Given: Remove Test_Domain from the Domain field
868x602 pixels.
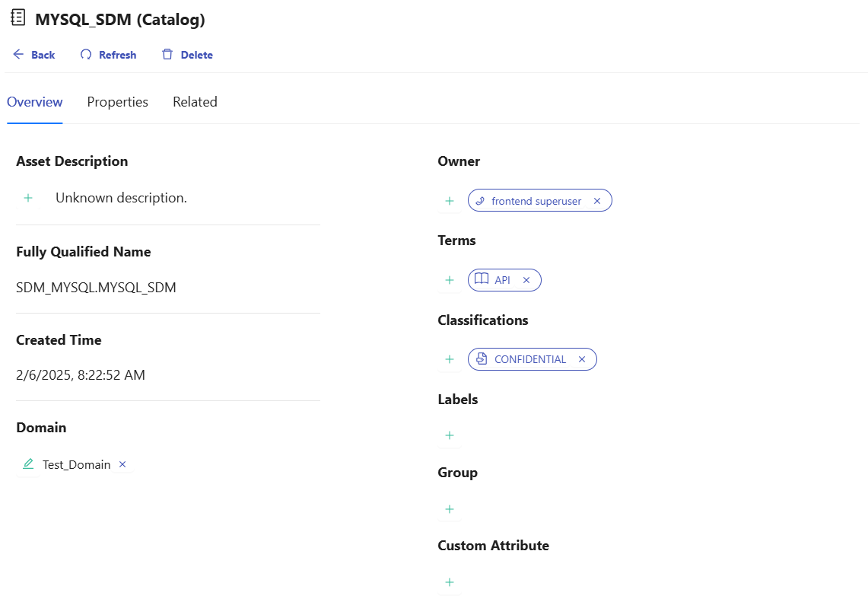Looking at the screenshot, I should (122, 464).
